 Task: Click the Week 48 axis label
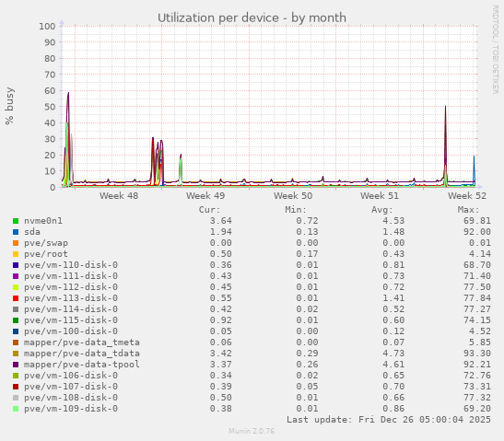tap(119, 195)
